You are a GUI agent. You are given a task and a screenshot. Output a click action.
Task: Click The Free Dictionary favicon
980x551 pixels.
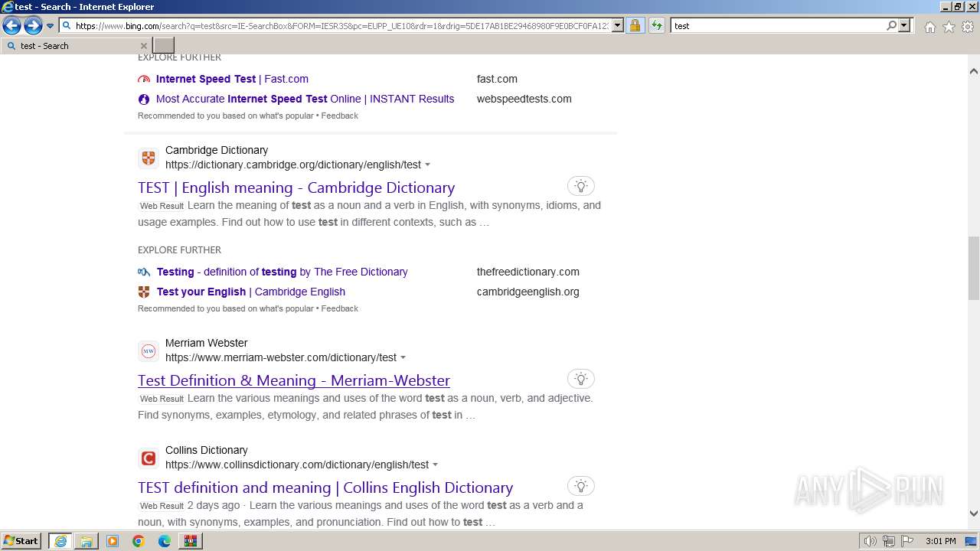pos(144,272)
